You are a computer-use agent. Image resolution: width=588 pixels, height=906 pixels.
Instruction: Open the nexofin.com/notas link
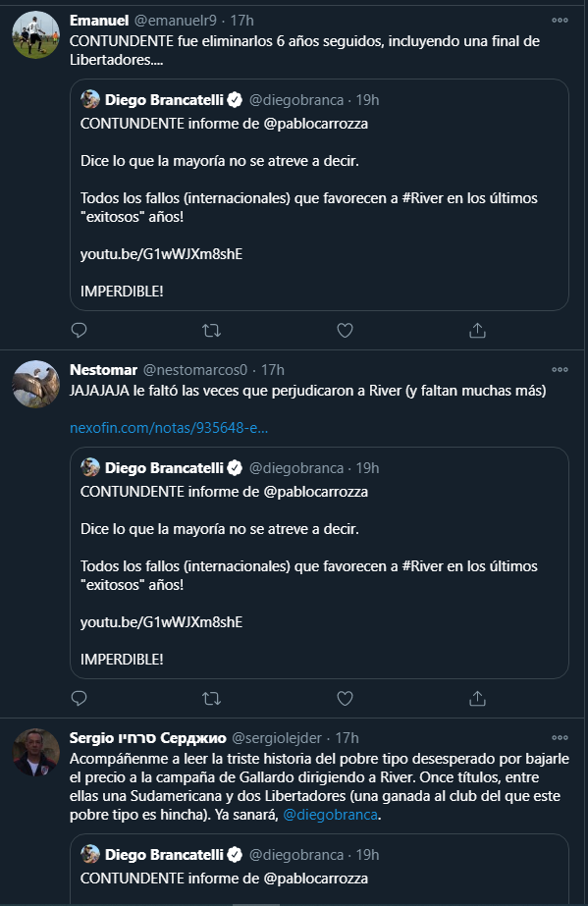[x=169, y=428]
